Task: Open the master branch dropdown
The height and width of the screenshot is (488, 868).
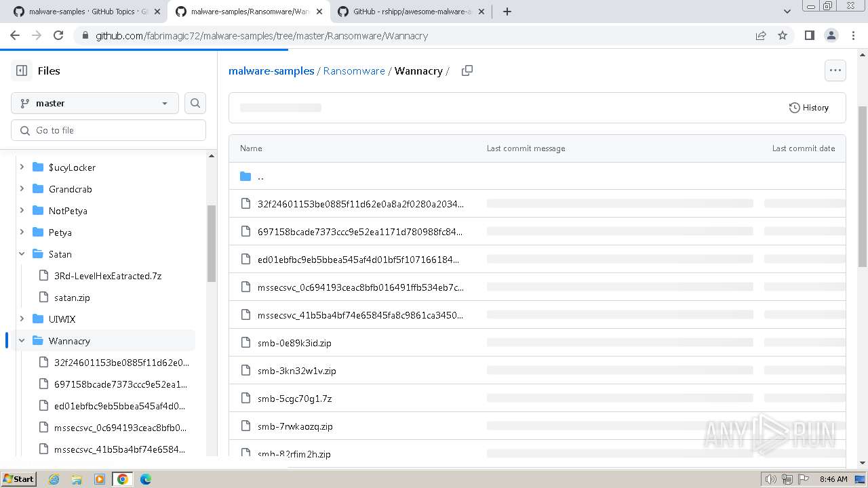Action: coord(95,103)
